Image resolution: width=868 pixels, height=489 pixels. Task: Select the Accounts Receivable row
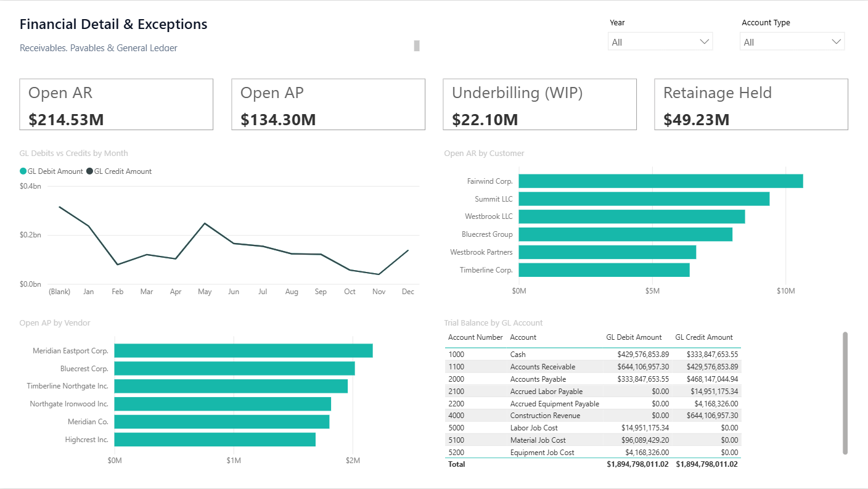point(593,367)
